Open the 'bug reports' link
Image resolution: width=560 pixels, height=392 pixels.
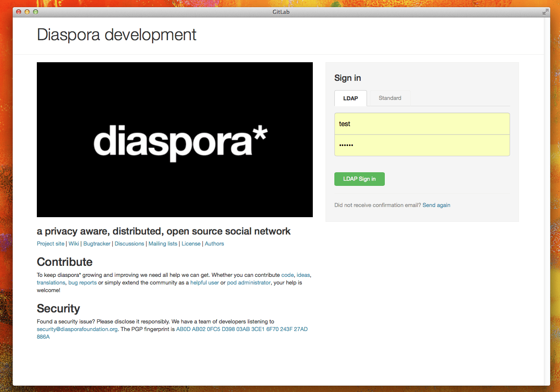(x=82, y=283)
